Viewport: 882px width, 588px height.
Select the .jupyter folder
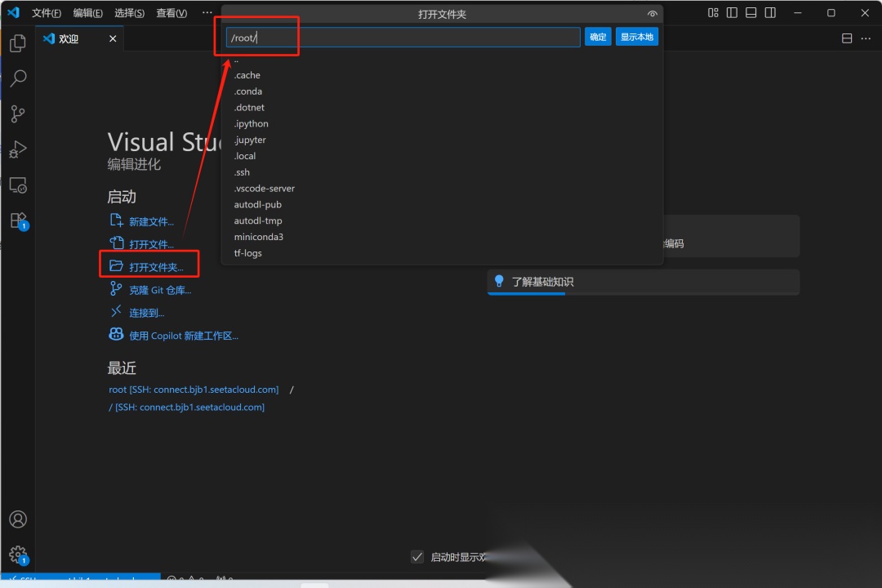point(442,140)
